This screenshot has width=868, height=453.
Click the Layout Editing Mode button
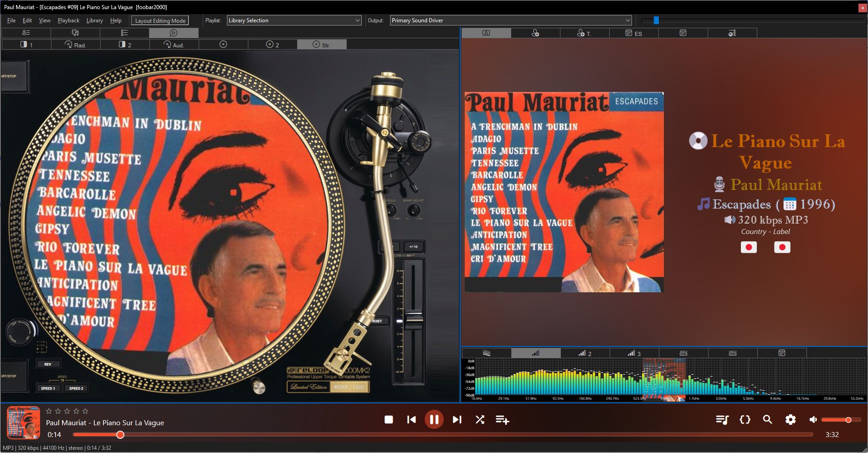[x=160, y=20]
